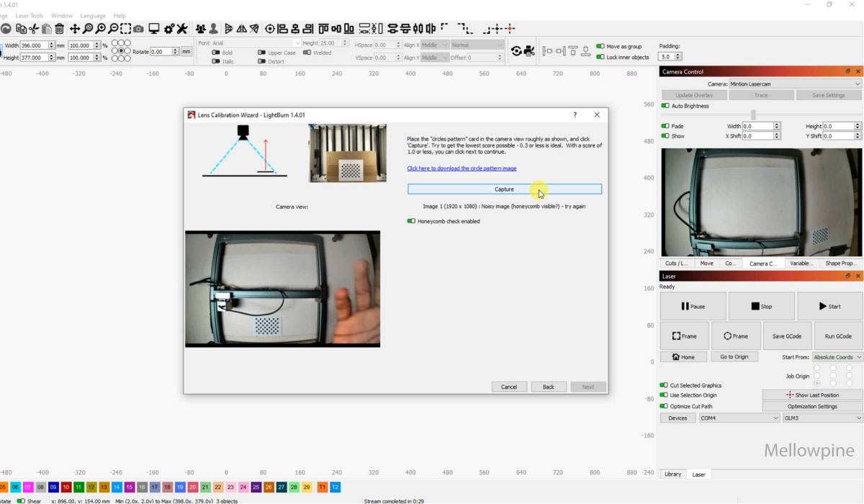
Task: Toggle the Optimize Cut Path switch
Action: [665, 406]
